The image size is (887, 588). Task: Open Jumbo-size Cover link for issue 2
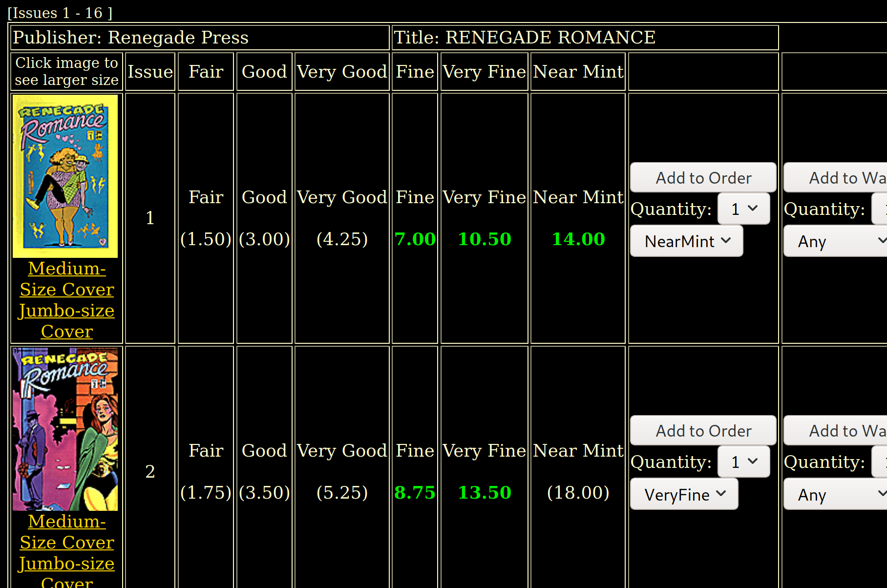point(67,571)
